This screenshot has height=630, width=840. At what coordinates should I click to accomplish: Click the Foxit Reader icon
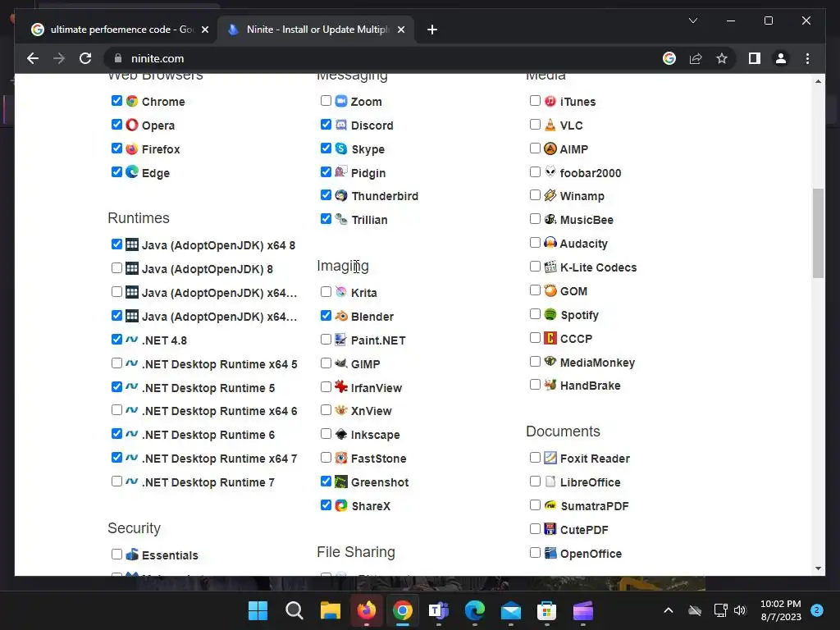(x=550, y=458)
